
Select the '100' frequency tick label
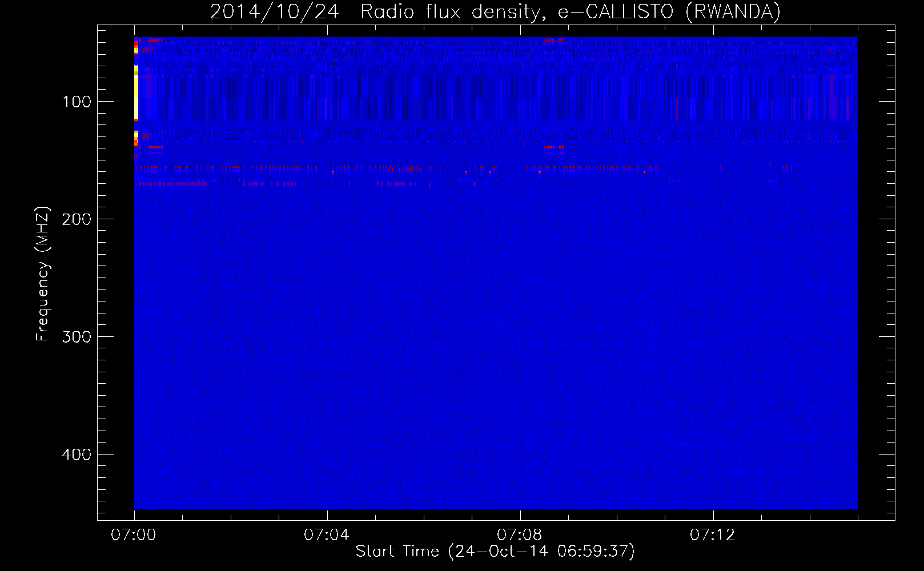tap(77, 102)
